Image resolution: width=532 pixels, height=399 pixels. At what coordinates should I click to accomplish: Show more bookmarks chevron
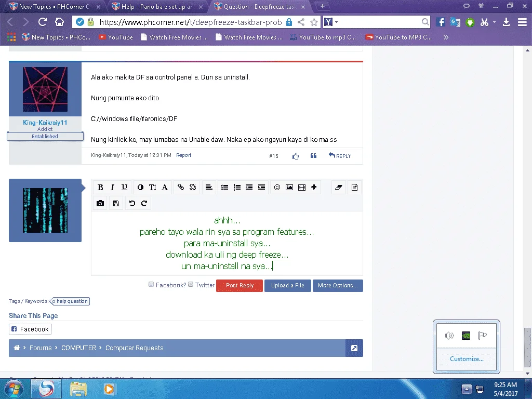pos(446,37)
